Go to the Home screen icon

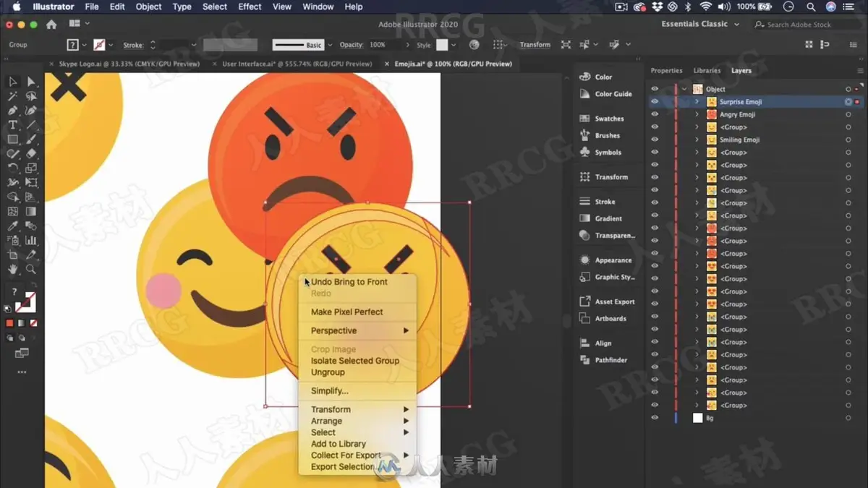tap(51, 24)
